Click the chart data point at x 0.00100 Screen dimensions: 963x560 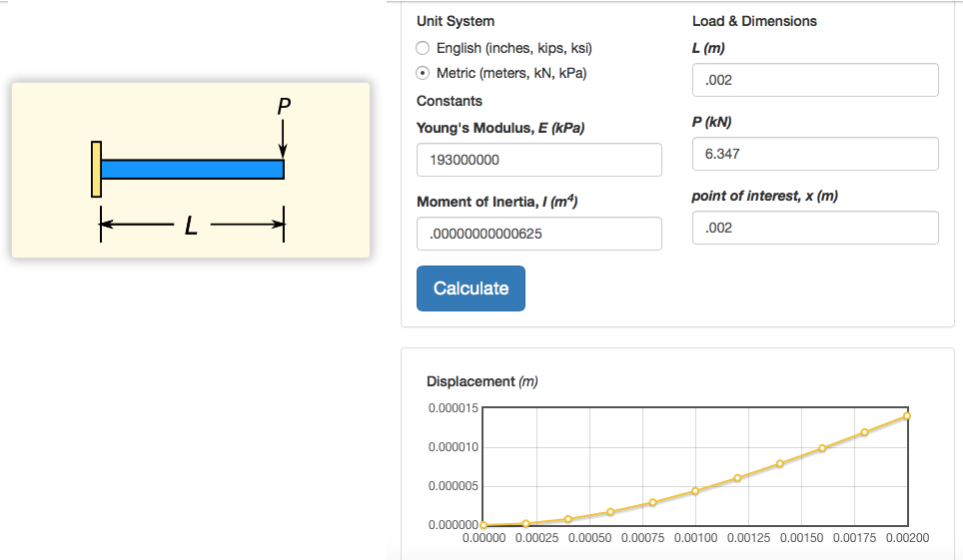coord(695,490)
